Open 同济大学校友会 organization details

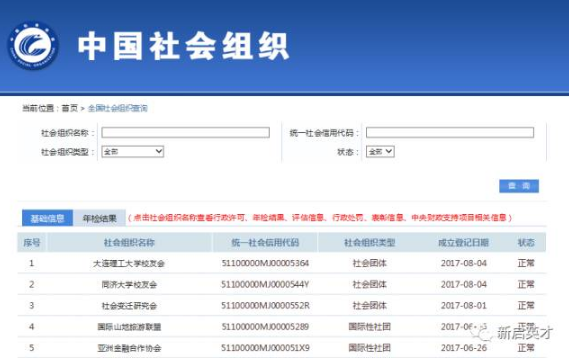click(129, 285)
